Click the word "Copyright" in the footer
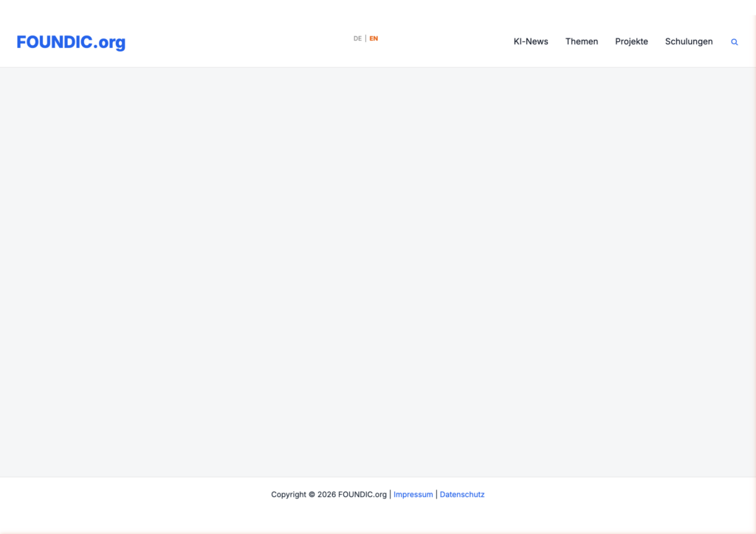Image resolution: width=756 pixels, height=534 pixels. point(288,495)
